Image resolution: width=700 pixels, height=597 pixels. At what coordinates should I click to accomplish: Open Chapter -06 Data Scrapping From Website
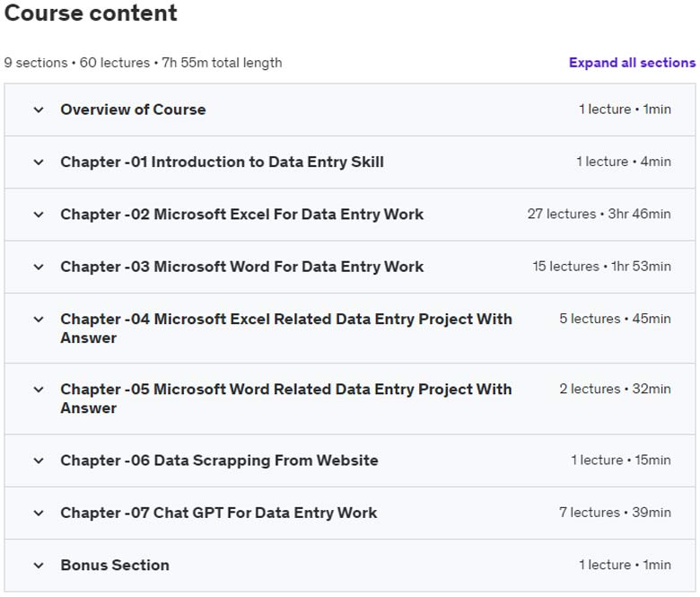tap(219, 461)
